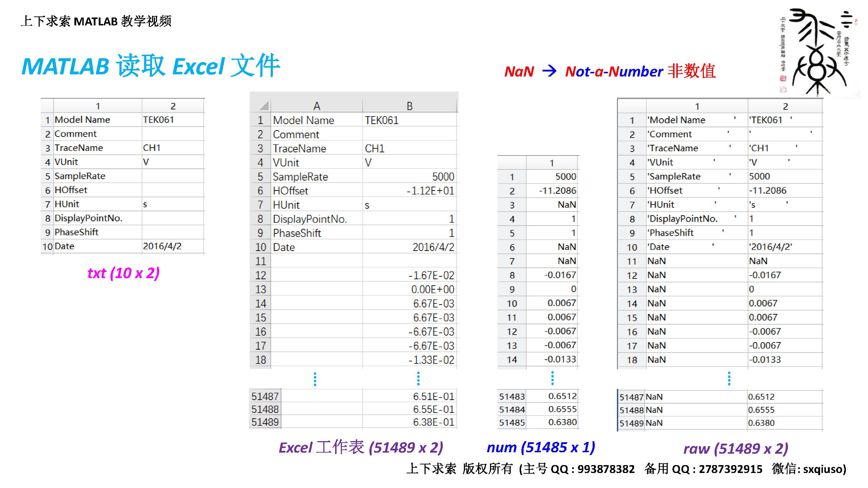The width and height of the screenshot is (868, 488).
Task: Click the num (51485 x 1) label
Action: pos(541,447)
